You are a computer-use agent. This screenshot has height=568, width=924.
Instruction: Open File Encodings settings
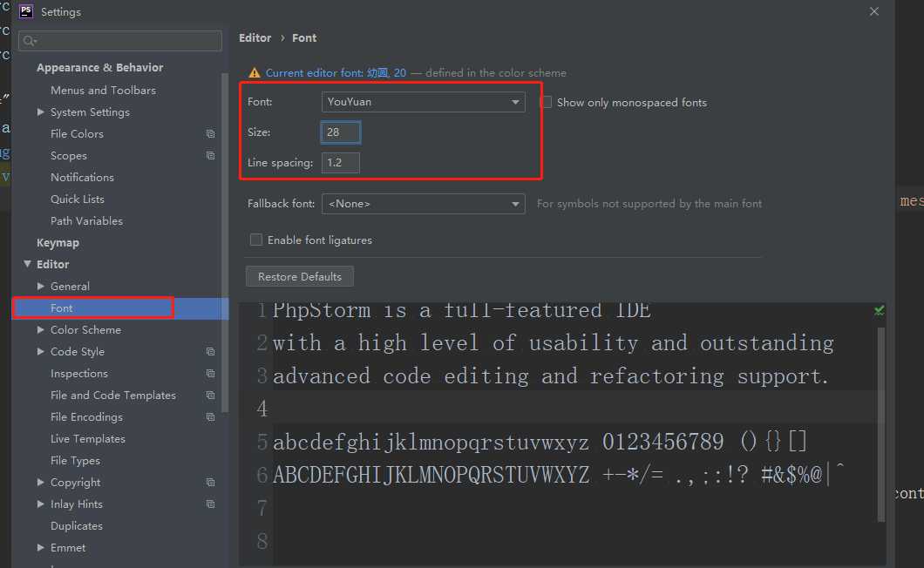[x=86, y=417]
